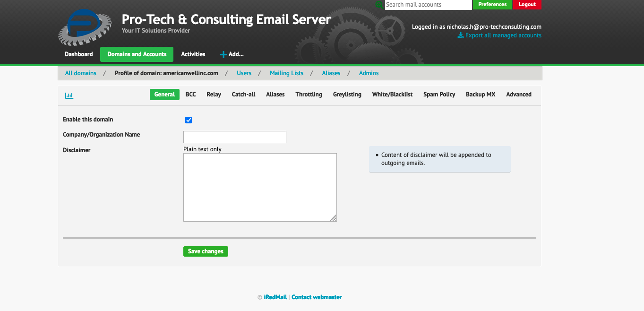Open the Activities menu

(x=193, y=54)
